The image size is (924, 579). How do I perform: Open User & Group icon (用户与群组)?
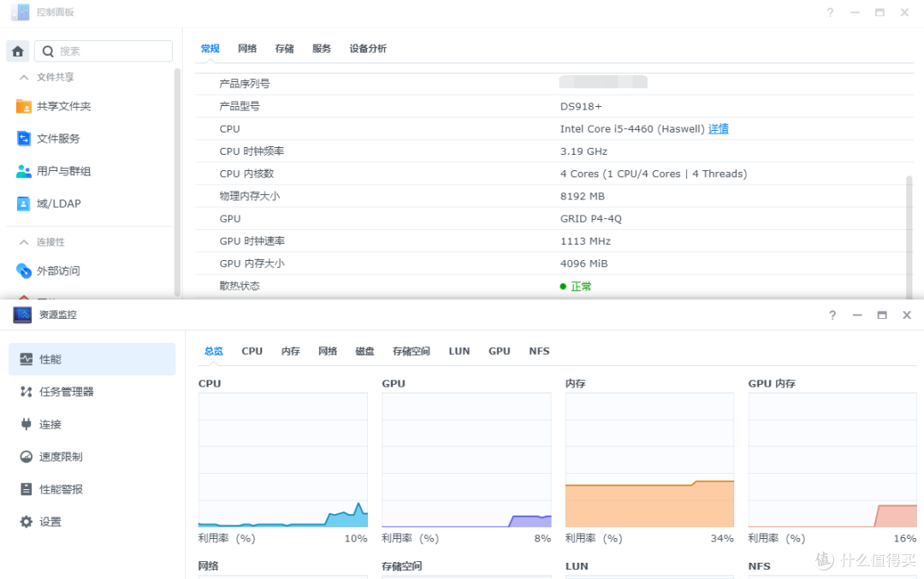point(24,171)
